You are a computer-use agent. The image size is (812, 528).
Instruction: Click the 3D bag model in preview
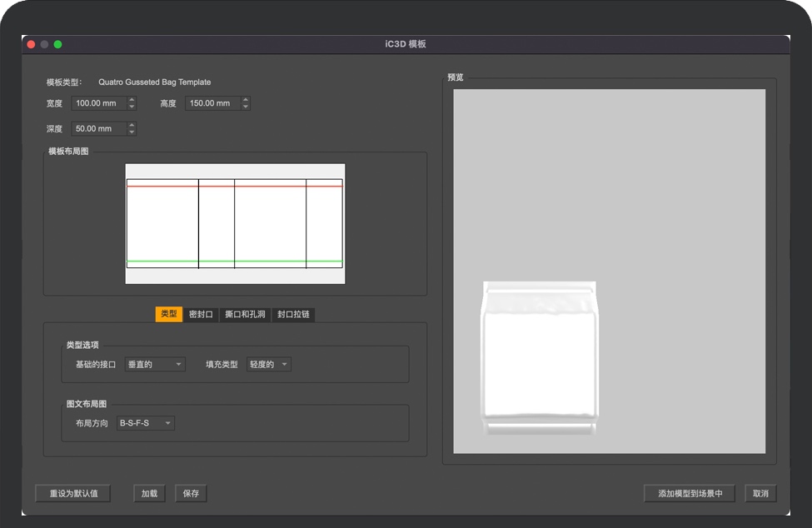(540, 358)
